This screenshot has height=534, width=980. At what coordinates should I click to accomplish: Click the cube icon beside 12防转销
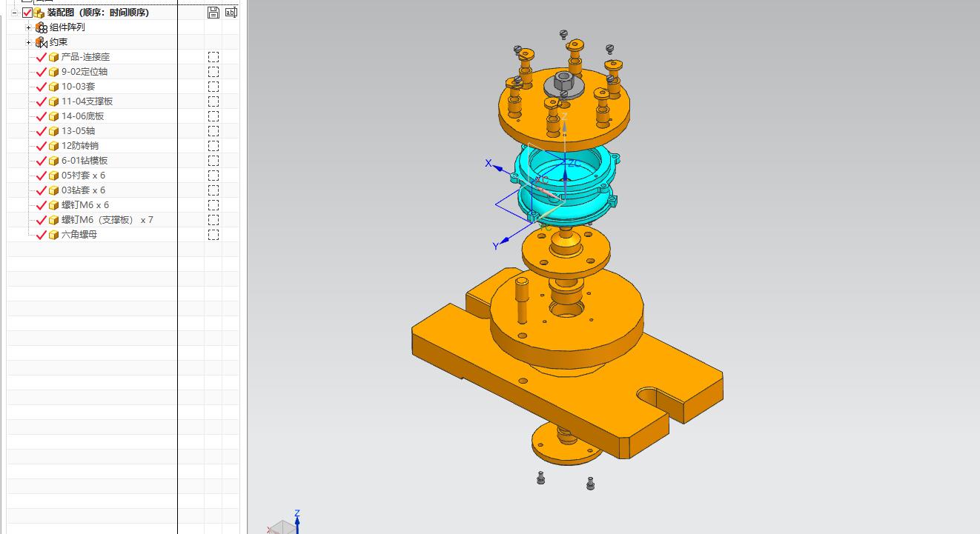53,146
